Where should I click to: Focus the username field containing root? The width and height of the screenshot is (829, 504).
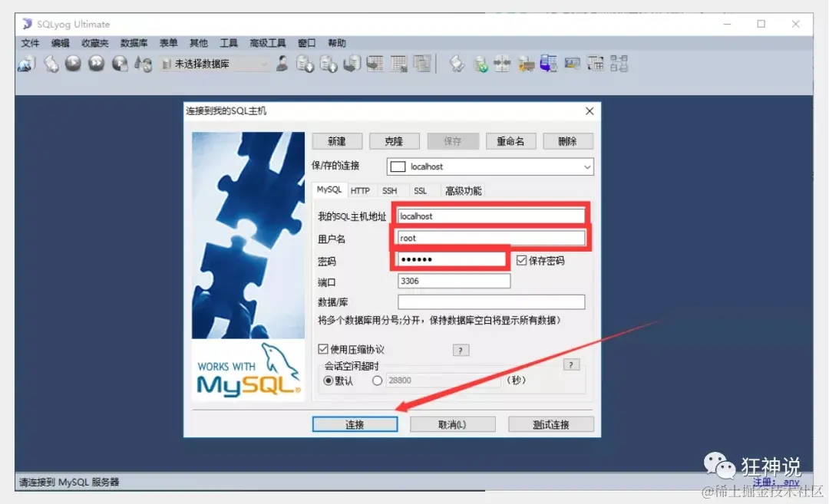point(491,239)
